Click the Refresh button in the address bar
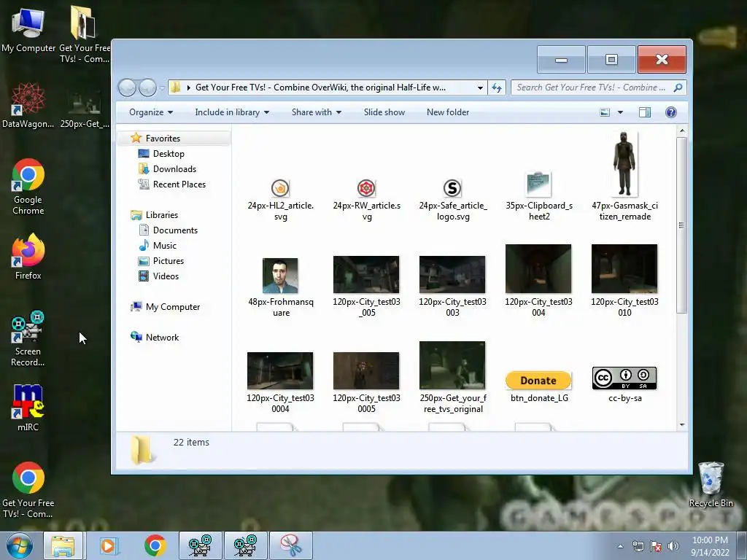This screenshot has height=560, width=747. [x=497, y=87]
